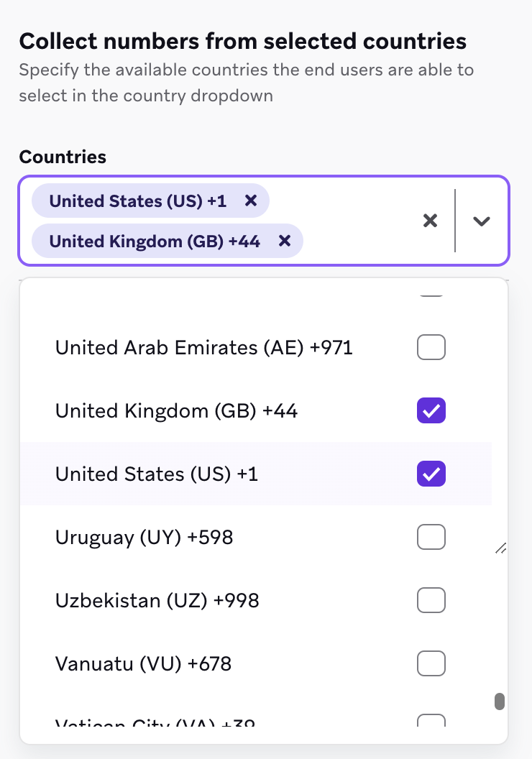This screenshot has width=532, height=759.
Task: Click the checkmark icon next to United Kingdom
Action: (431, 410)
